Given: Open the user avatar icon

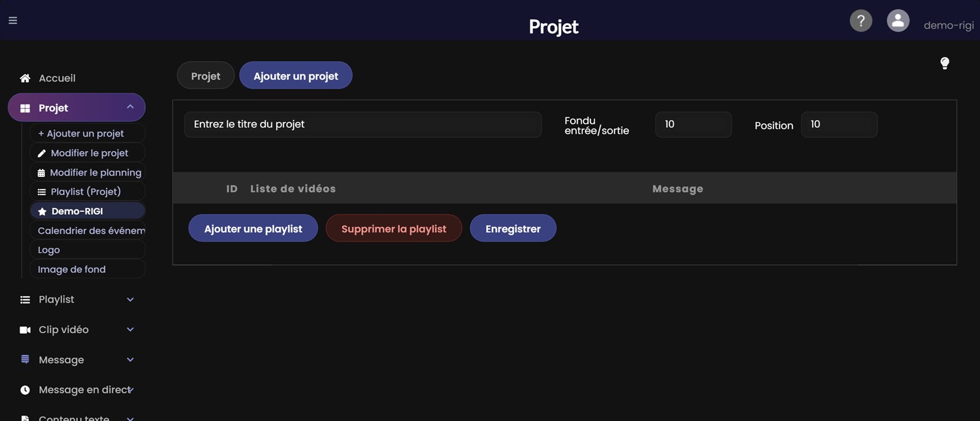Looking at the screenshot, I should pos(898,21).
